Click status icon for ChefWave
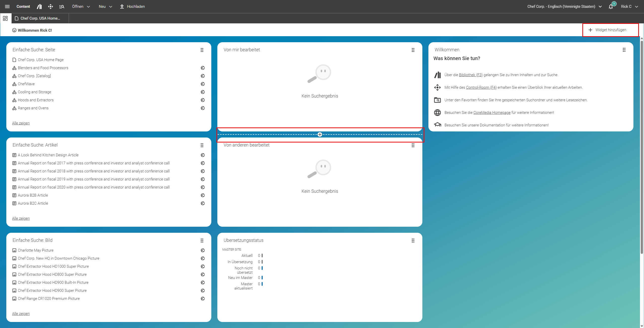 203,84
